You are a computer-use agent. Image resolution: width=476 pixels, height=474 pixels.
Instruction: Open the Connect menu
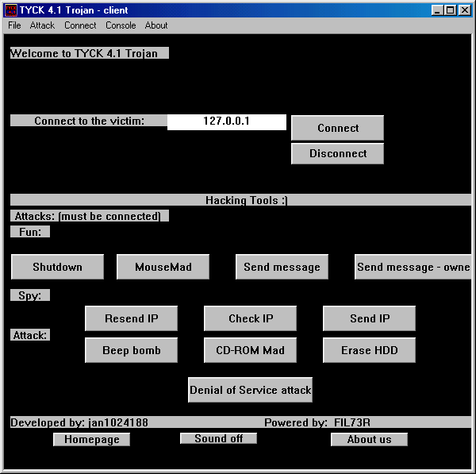[x=80, y=25]
